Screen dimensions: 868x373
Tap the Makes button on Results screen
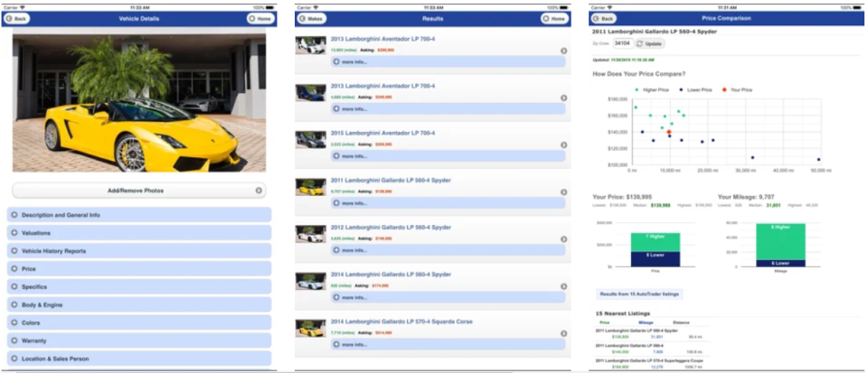(312, 19)
